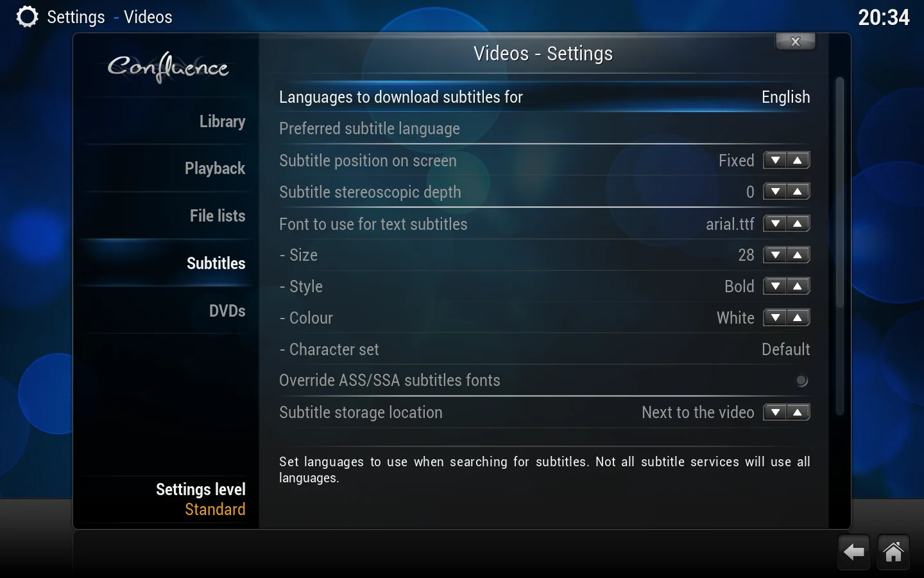This screenshot has height=578, width=924.
Task: Open the Library settings category
Action: (x=222, y=121)
